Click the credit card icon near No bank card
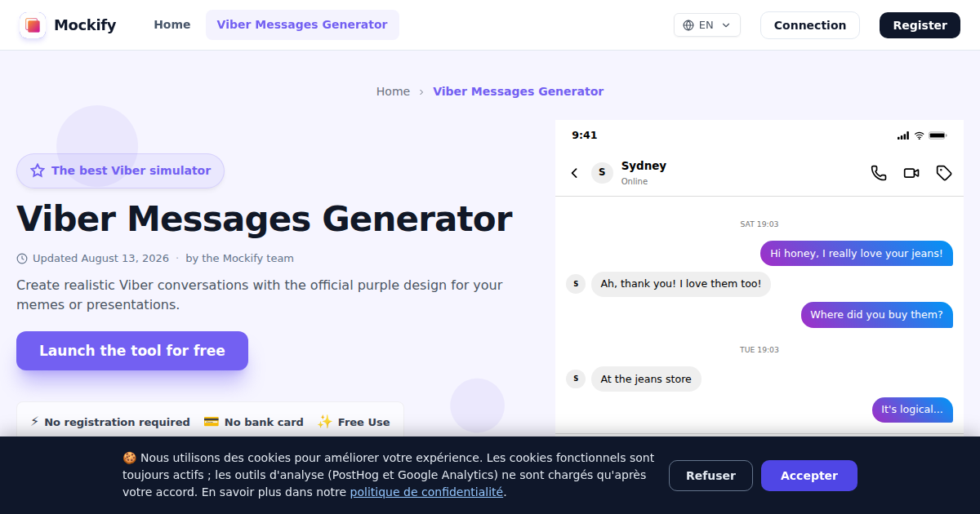 pyautogui.click(x=211, y=422)
